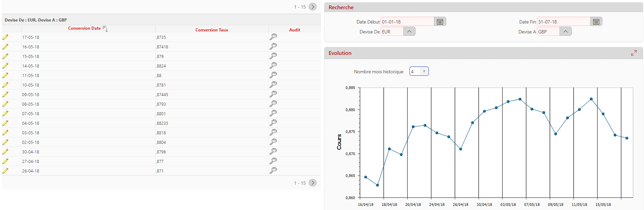Screen dimensions: 644x210
Task: Maximize the Evolution chart panel
Action: (633, 53)
